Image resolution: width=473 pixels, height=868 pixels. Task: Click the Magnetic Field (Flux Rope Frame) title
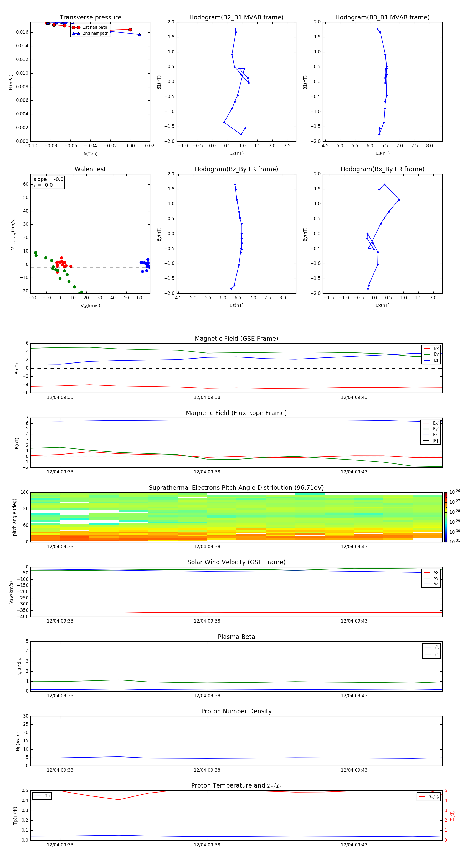(x=236, y=413)
